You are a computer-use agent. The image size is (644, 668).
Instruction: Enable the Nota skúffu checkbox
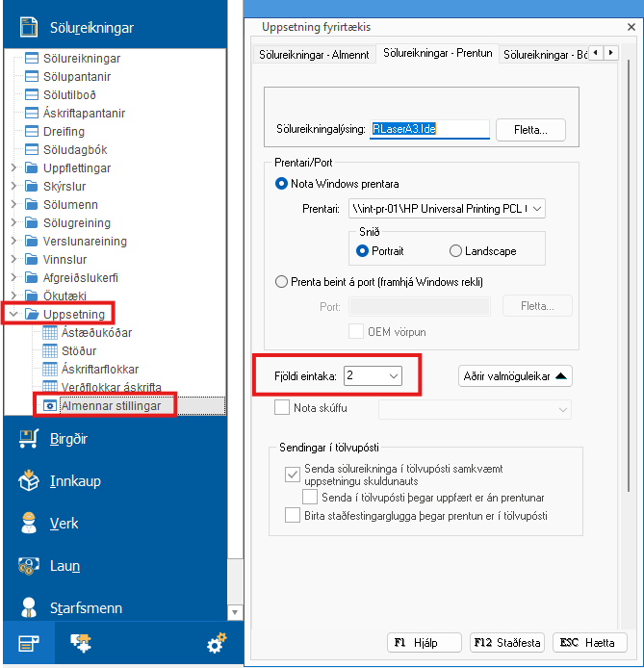[282, 408]
